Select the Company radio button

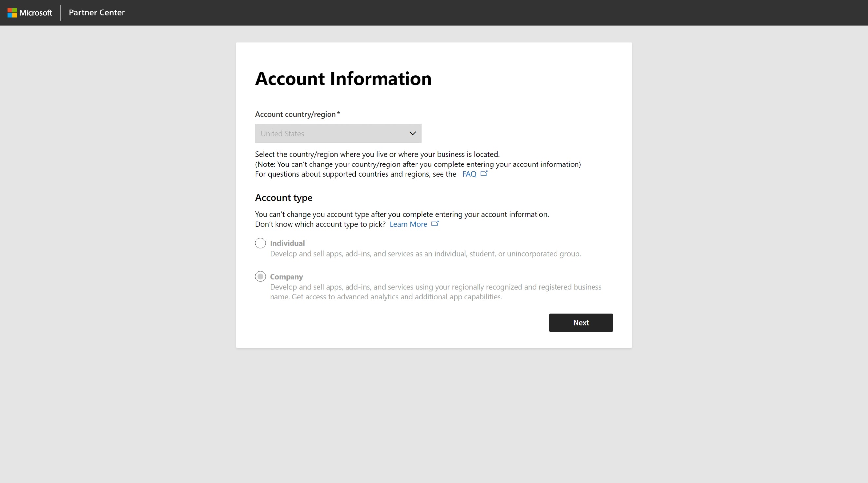[x=260, y=276]
